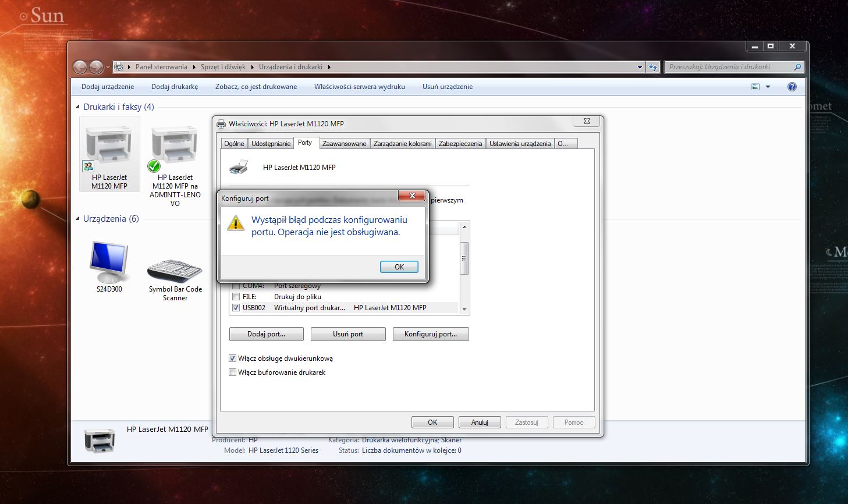Switch to the Udostępnianie tab
This screenshot has height=504, width=848.
coord(271,144)
